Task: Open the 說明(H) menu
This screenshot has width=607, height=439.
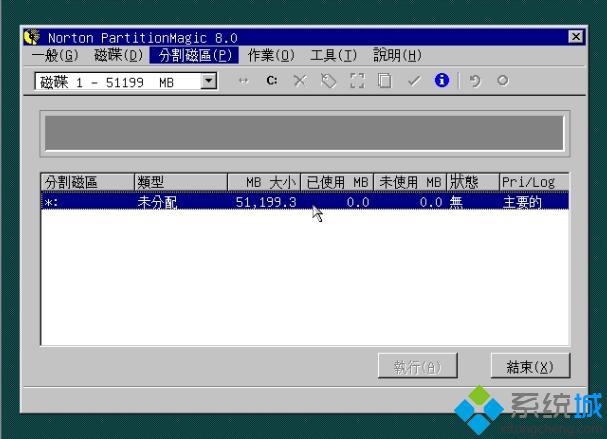Action: pos(397,56)
